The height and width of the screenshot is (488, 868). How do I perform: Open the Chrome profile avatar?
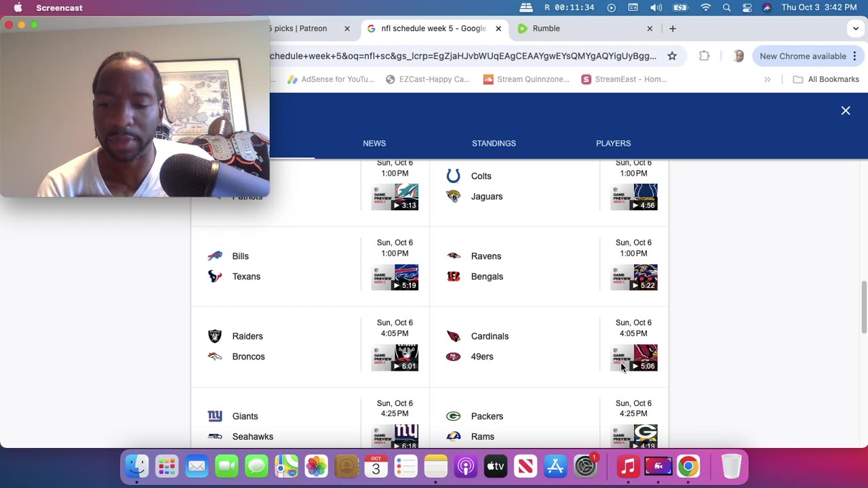[738, 56]
